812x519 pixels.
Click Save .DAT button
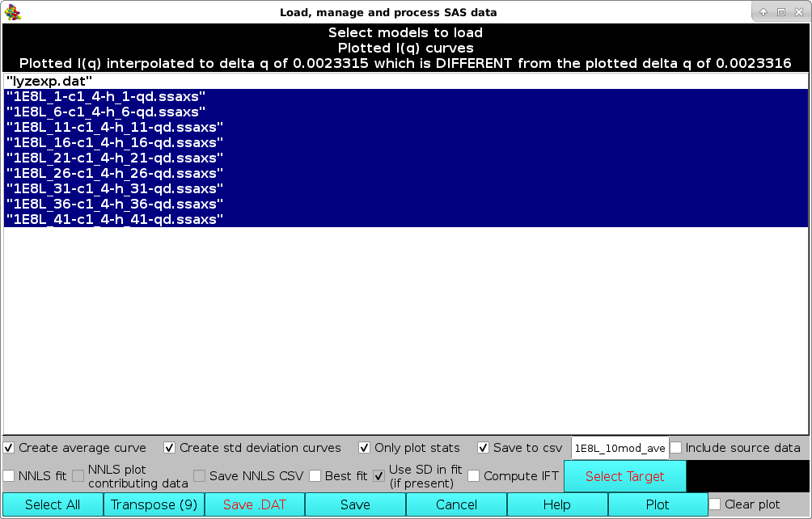click(x=254, y=504)
